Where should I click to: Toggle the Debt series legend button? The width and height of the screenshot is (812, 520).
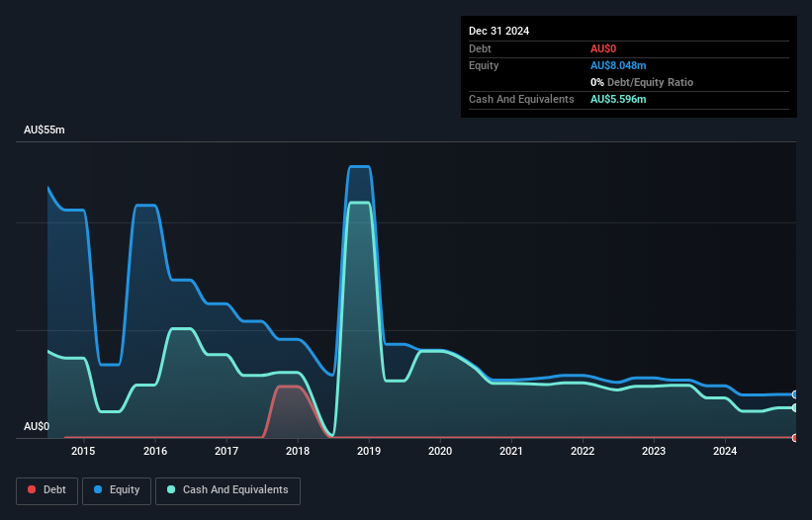(47, 490)
